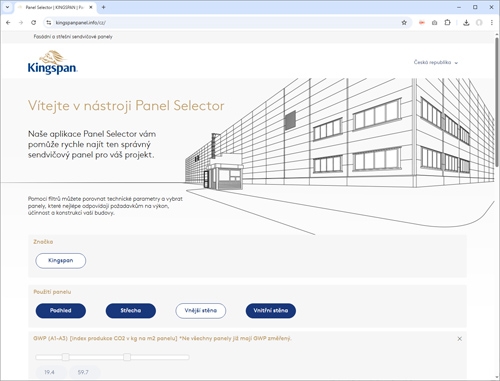Viewport: 500px width, 381px height.
Task: Open the Česká republika country dropdown
Action: point(436,62)
